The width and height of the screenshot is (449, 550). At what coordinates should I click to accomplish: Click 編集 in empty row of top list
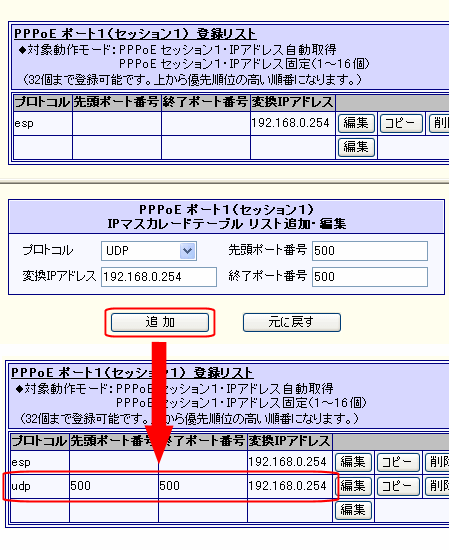[x=356, y=147]
